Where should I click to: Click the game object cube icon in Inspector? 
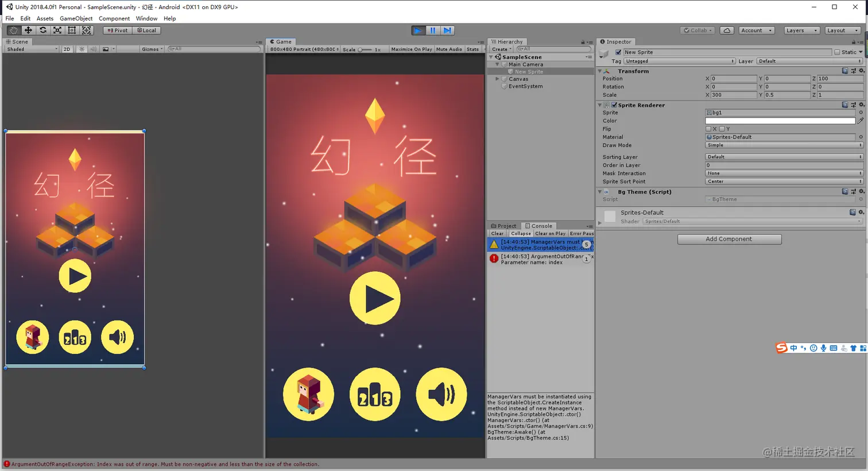pyautogui.click(x=604, y=53)
